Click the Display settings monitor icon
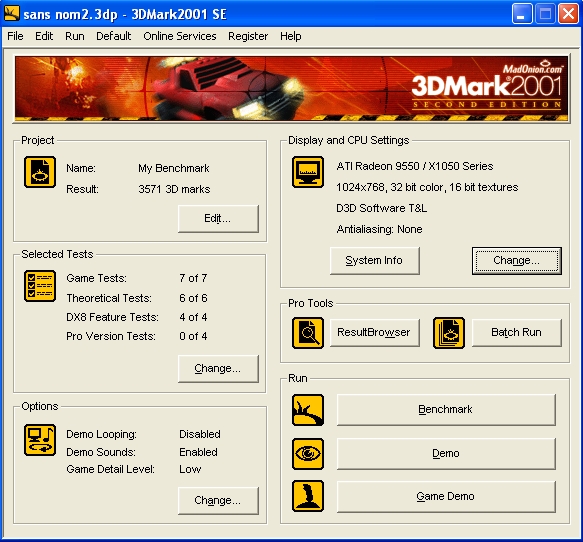The height and width of the screenshot is (542, 583). click(x=307, y=172)
